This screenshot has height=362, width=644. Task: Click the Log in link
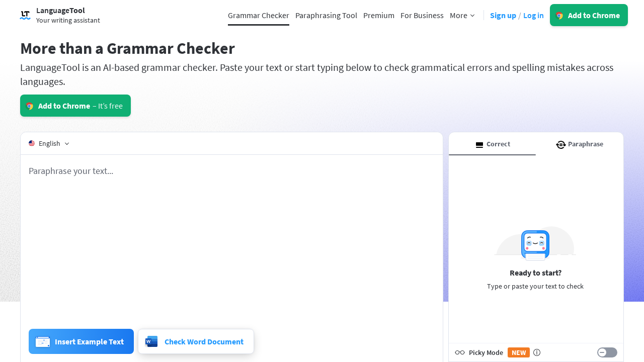(533, 15)
